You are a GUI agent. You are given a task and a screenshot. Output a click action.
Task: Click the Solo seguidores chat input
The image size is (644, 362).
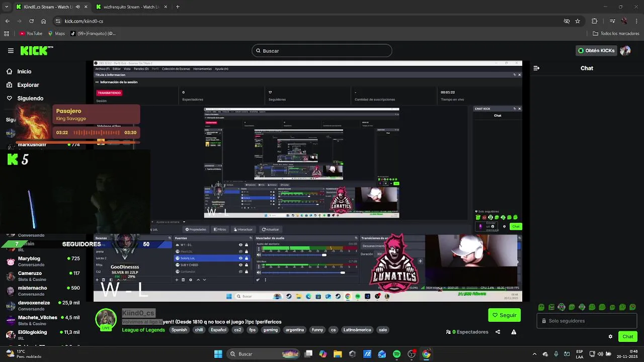pyautogui.click(x=587, y=321)
